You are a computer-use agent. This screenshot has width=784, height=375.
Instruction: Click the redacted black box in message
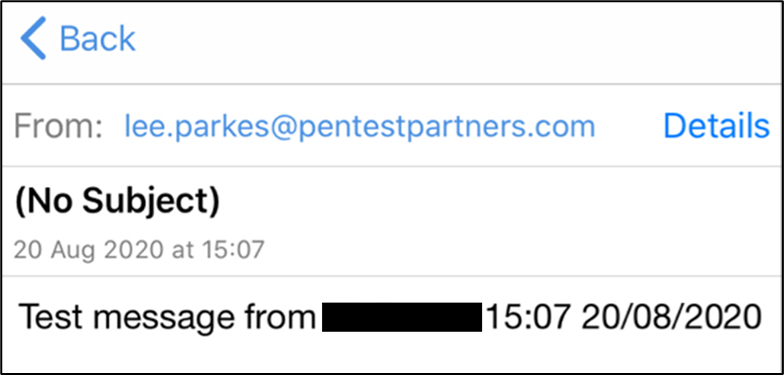402,316
